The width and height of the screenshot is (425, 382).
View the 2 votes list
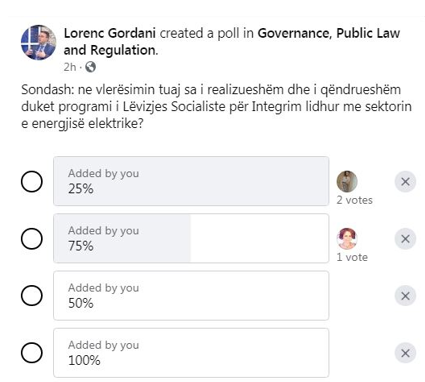355,200
